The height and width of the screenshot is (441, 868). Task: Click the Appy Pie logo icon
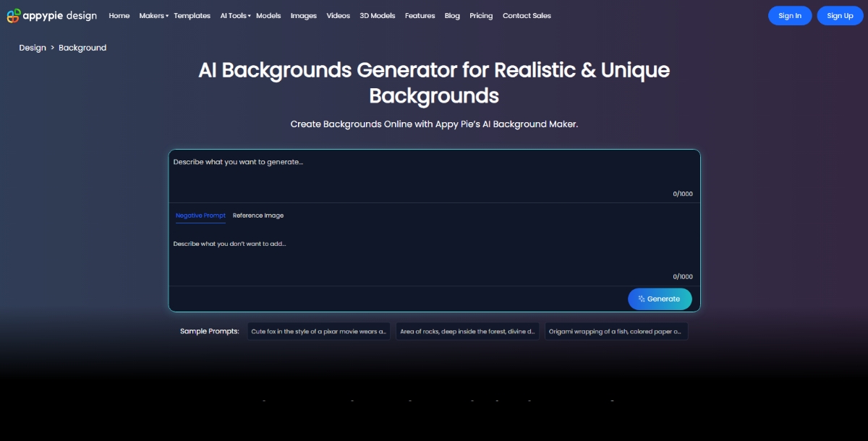pyautogui.click(x=13, y=14)
